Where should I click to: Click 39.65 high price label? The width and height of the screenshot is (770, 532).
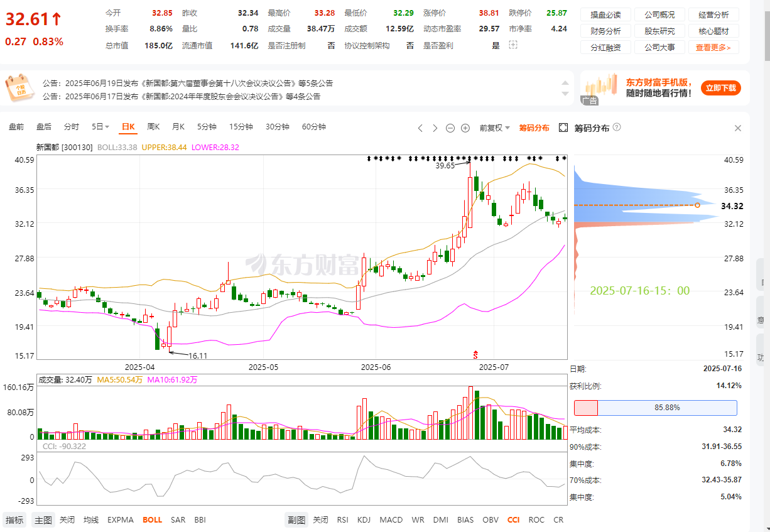445,166
